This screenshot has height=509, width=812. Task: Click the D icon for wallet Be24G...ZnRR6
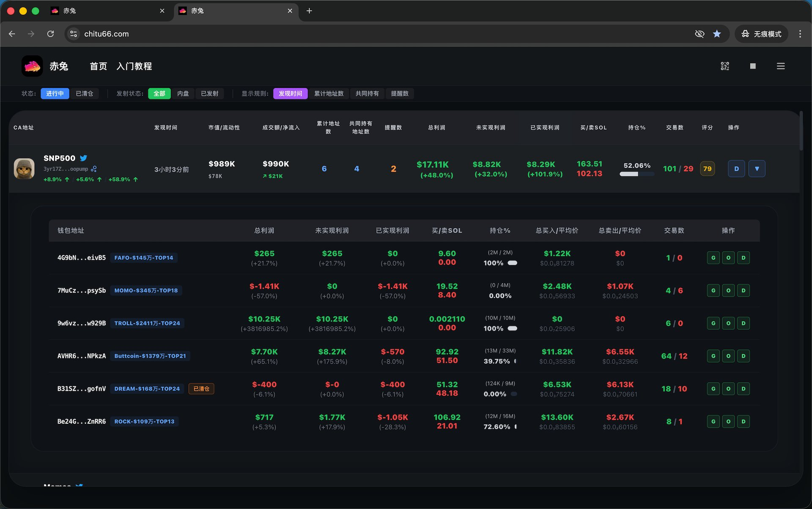pyautogui.click(x=743, y=421)
